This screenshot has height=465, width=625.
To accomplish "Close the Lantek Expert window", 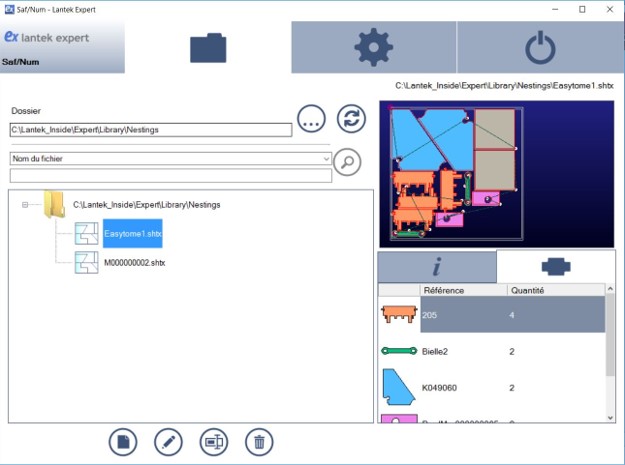I will point(610,10).
